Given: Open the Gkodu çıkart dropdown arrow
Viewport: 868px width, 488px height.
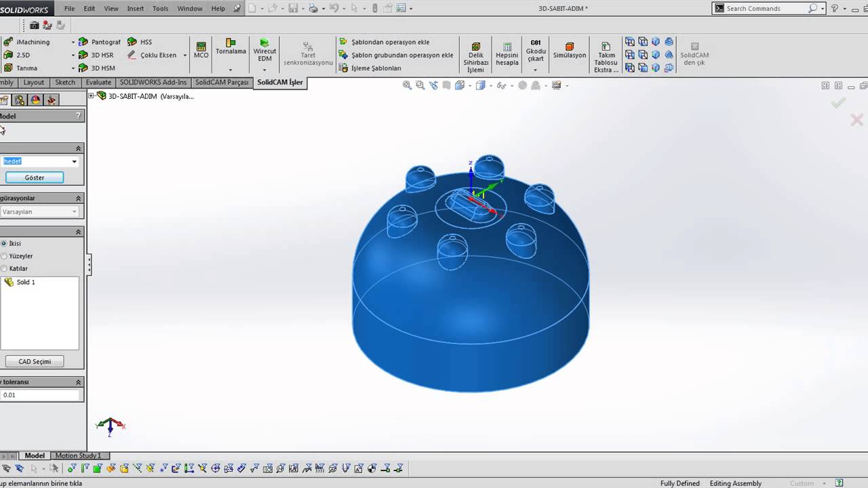Looking at the screenshot, I should click(x=536, y=70).
